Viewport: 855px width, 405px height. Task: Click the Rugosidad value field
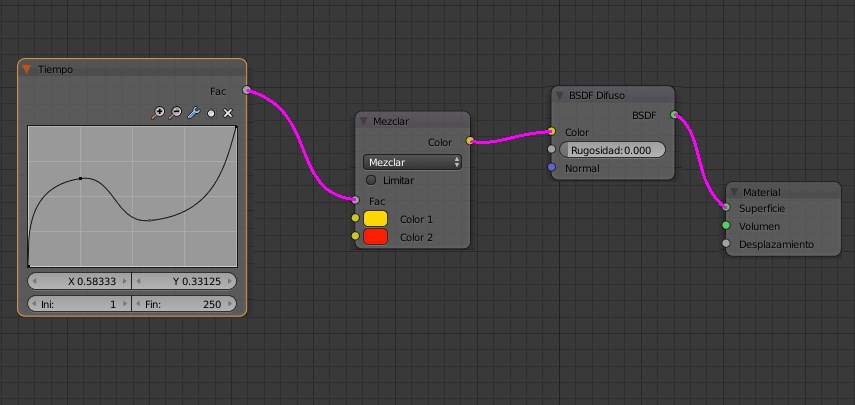click(x=612, y=150)
